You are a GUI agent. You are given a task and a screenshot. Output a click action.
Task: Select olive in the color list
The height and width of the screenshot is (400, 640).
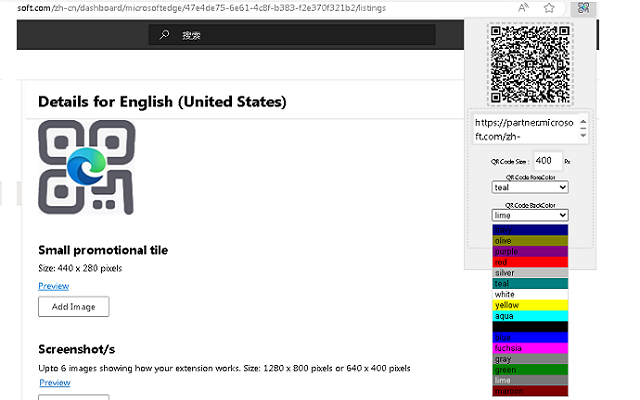pyautogui.click(x=530, y=240)
